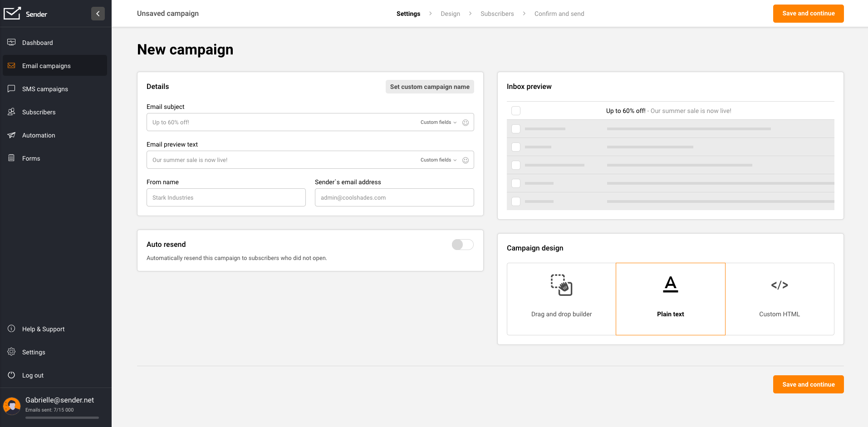Select the Plain text design icon
This screenshot has width=868, height=427.
tap(670, 285)
